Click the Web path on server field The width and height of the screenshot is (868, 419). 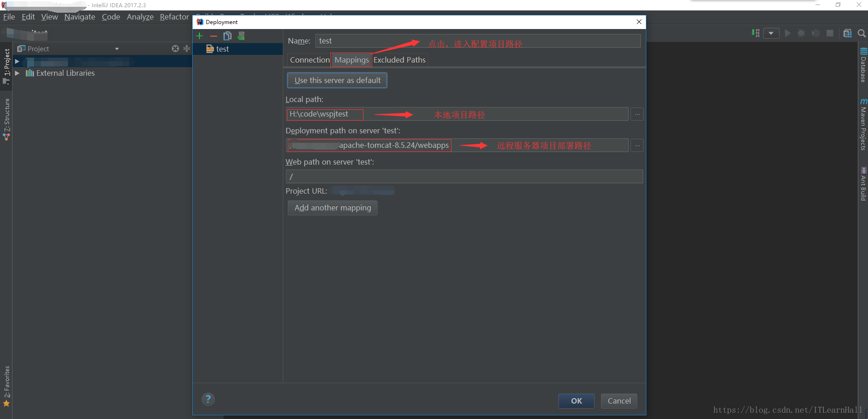465,176
